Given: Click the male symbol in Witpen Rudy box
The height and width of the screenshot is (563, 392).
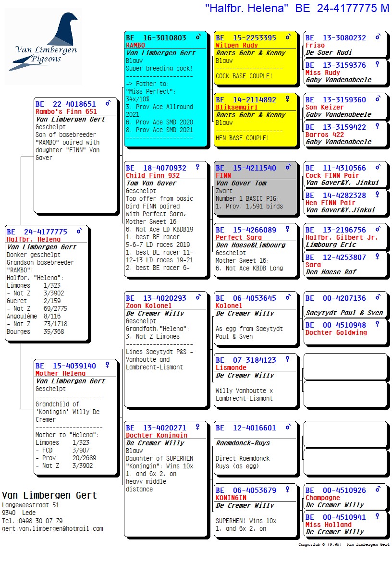Looking at the screenshot, I should [288, 37].
